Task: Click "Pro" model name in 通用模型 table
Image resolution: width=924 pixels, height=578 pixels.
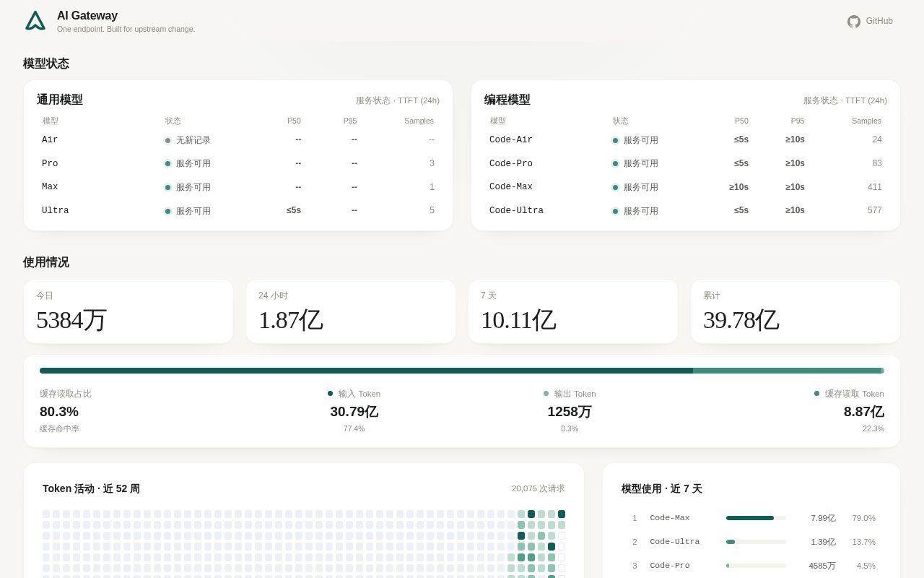Action: (50, 163)
